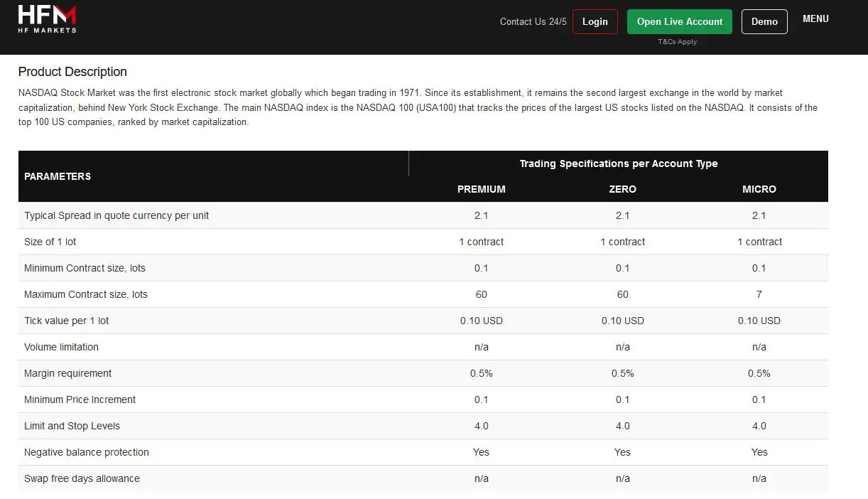This screenshot has height=499, width=868.
Task: Click Zero Minimum Contract size 0.1
Action: (623, 268)
